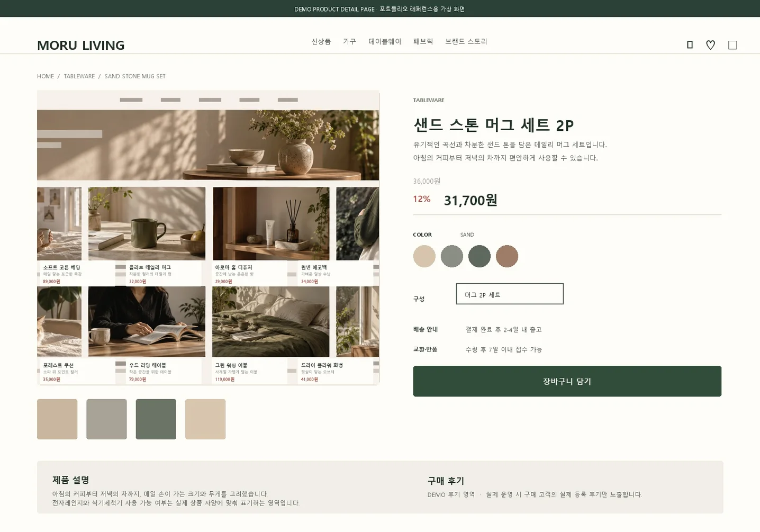Select the first beige thumbnail below the image
This screenshot has width=760, height=532.
(x=57, y=419)
